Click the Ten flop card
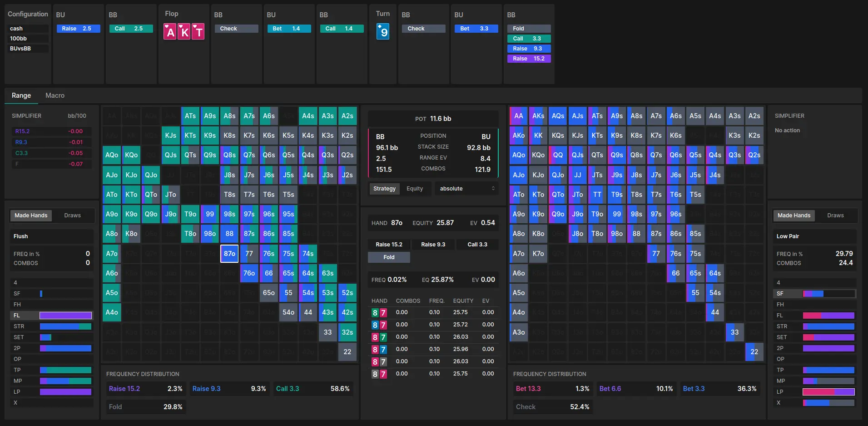 pos(198,31)
